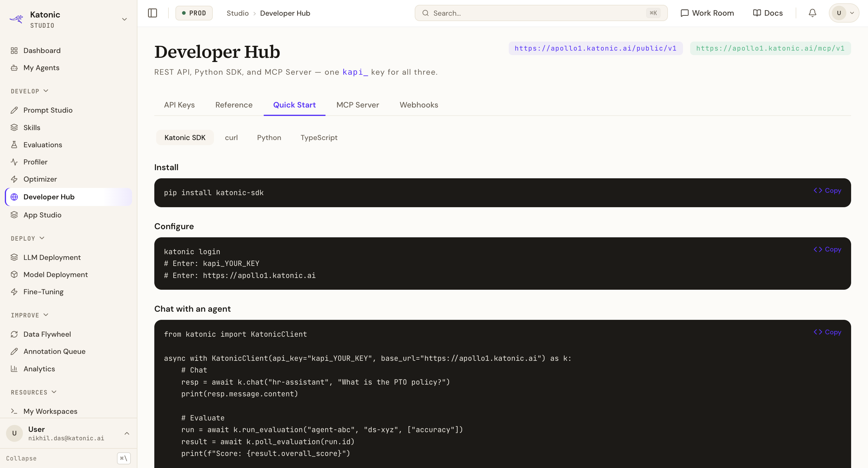Open the notifications bell

pyautogui.click(x=813, y=13)
